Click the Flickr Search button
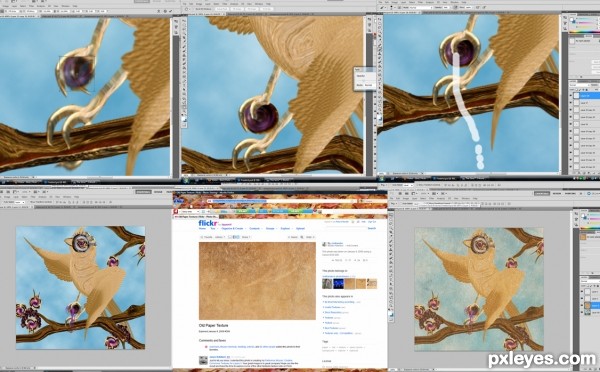The image size is (600, 372). point(372,228)
